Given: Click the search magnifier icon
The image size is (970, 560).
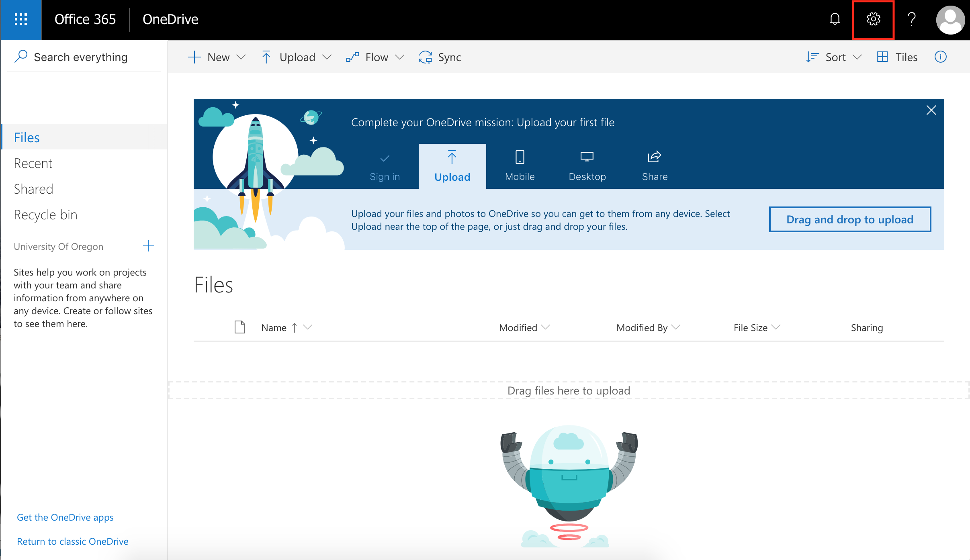Looking at the screenshot, I should (21, 57).
